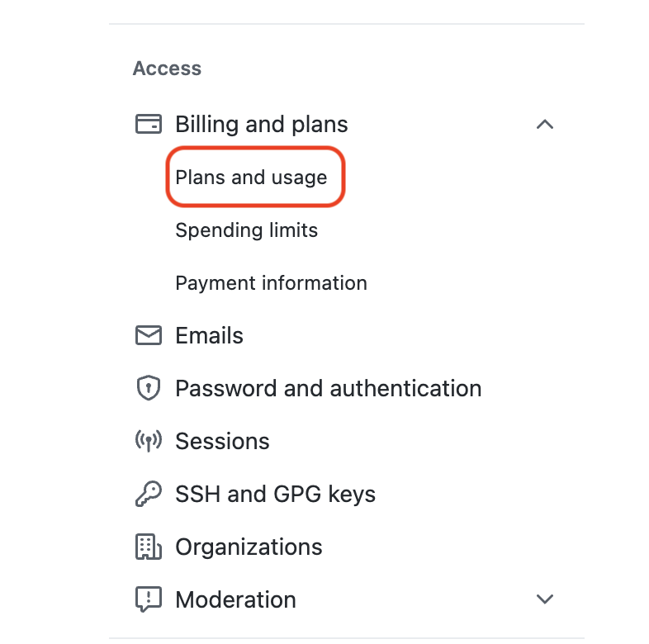
Task: Click the SSH and GPG key icon
Action: click(x=148, y=494)
